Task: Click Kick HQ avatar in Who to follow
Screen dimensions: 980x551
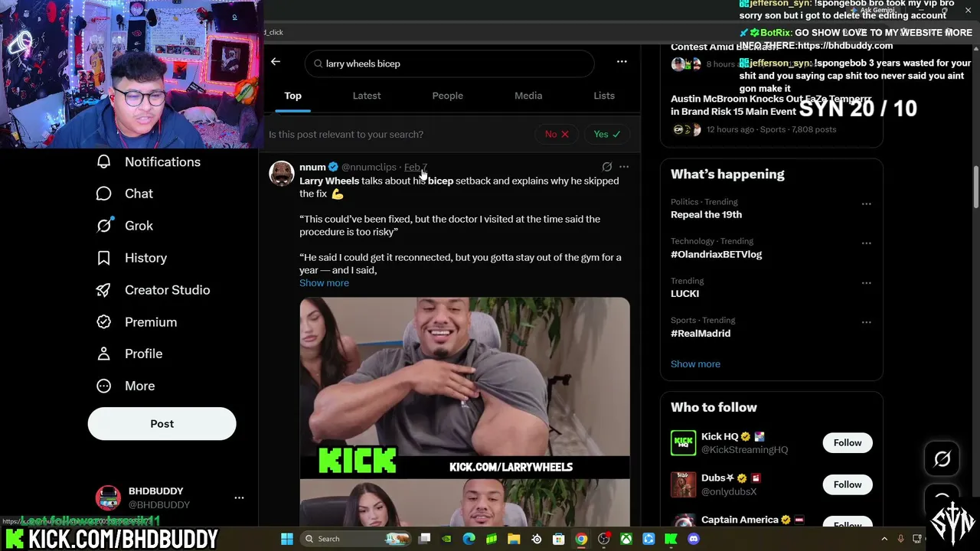Action: pos(684,442)
